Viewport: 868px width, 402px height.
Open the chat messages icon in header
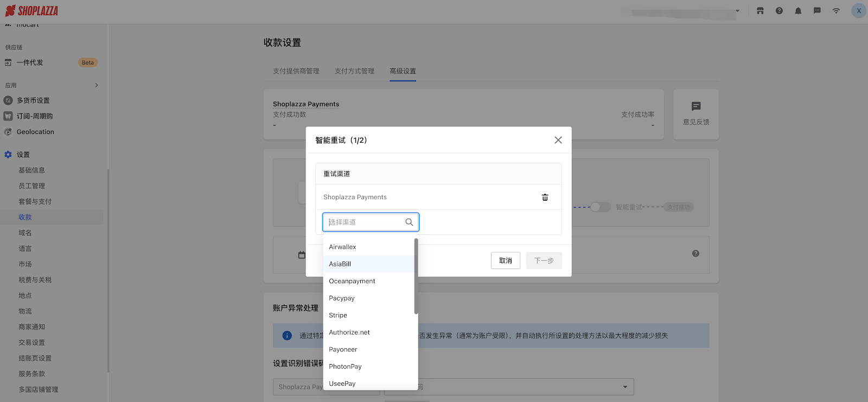[x=817, y=11]
